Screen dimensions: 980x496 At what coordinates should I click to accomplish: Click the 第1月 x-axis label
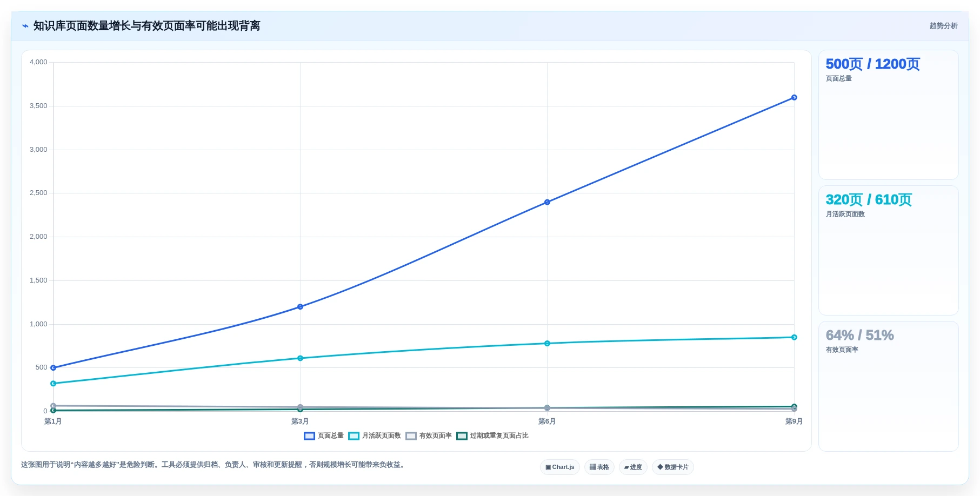[53, 421]
